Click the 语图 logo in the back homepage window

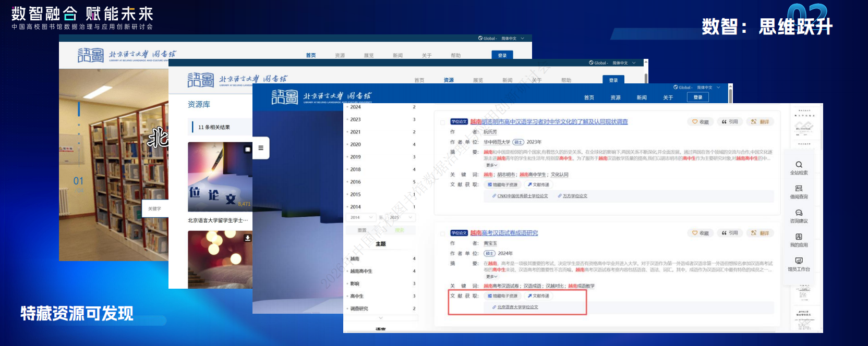91,55
